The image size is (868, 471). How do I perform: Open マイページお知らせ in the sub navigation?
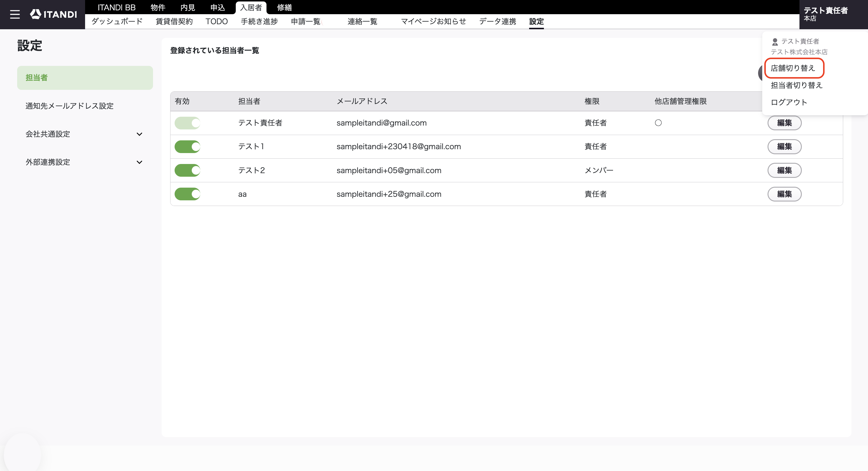pos(433,22)
